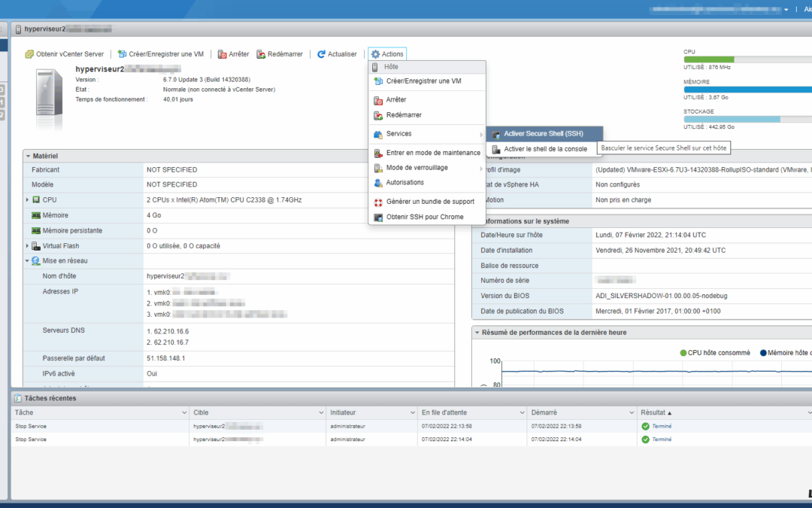Image resolution: width=812 pixels, height=508 pixels.
Task: Click the Activer Secure Shell (SSH) icon
Action: (x=496, y=134)
